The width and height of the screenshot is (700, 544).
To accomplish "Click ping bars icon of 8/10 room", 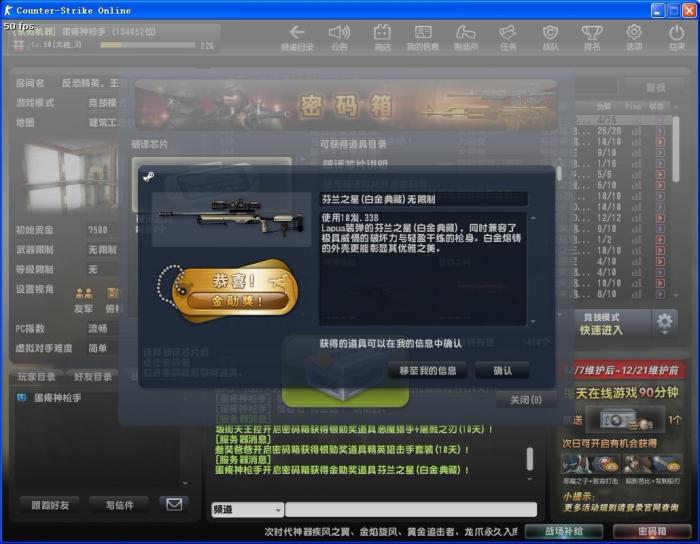I will (637, 294).
